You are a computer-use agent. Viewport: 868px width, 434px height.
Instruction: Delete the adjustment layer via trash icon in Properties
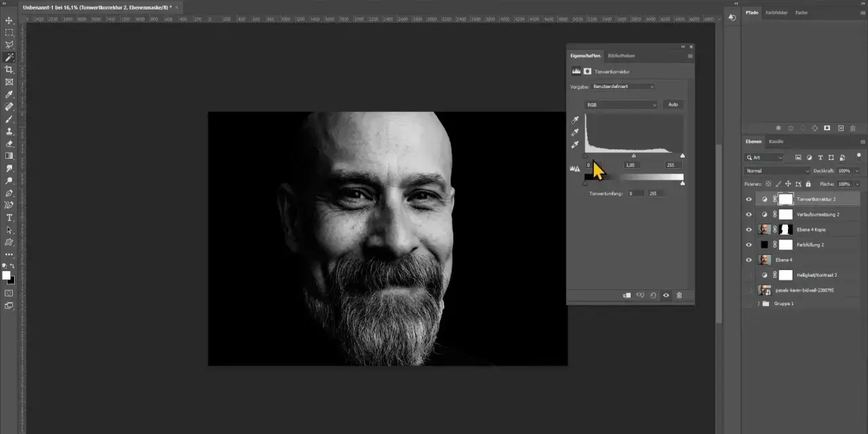(679, 295)
